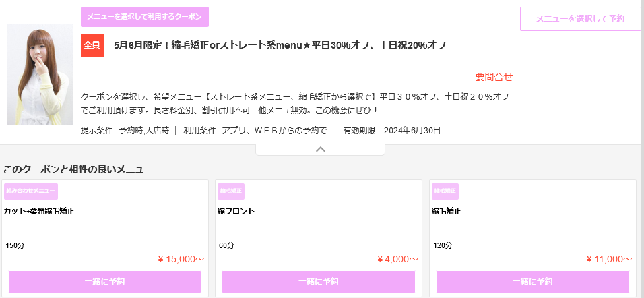Book カット+柔潤縮毛矯正 with 一緒に予約

pos(104,281)
